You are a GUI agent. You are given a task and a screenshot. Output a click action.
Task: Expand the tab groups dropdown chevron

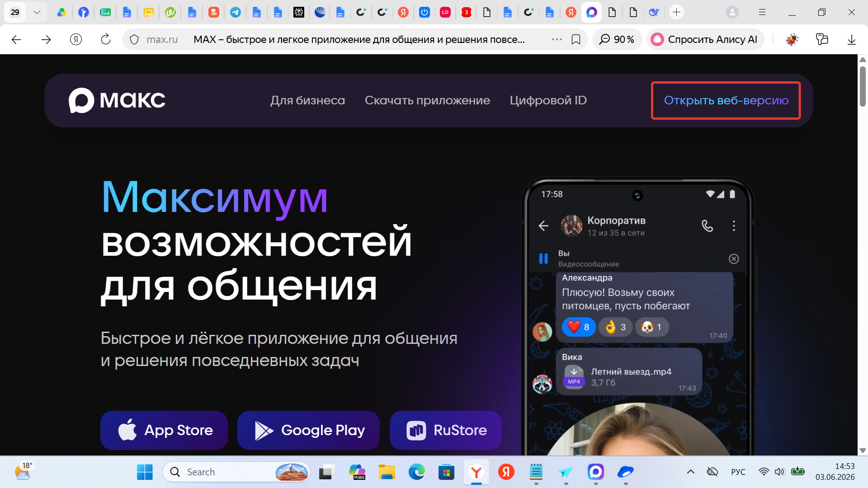coord(37,12)
